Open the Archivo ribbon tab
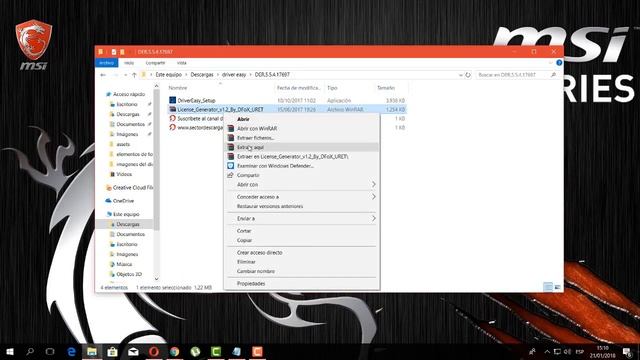The height and width of the screenshot is (360, 640). 107,63
